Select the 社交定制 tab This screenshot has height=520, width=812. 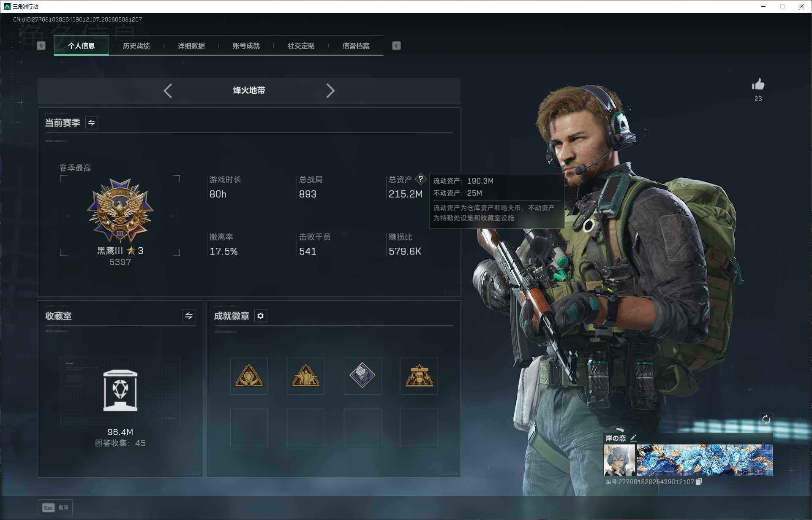(301, 46)
